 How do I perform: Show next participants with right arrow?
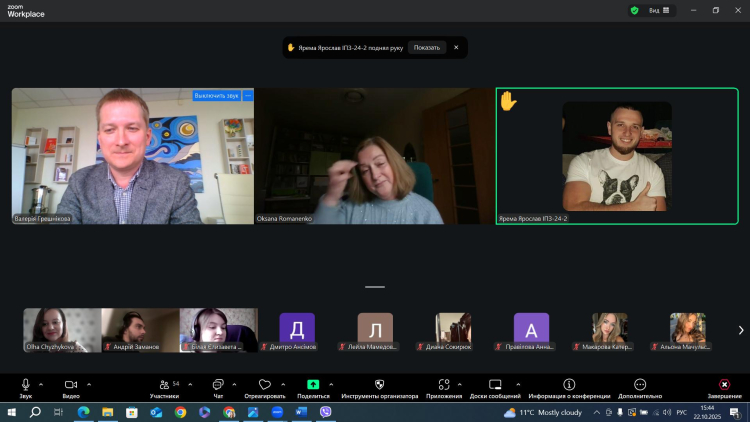[740, 330]
